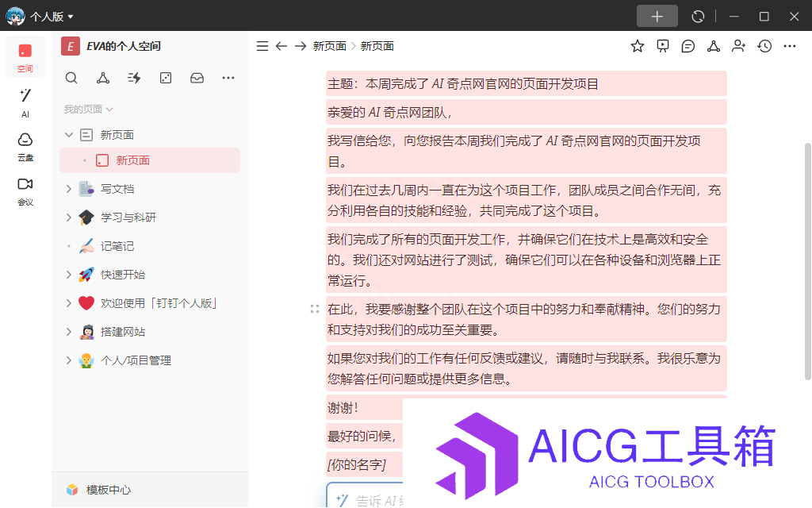Expand the 学习与科研 tree node
This screenshot has width=812, height=508.
click(69, 217)
